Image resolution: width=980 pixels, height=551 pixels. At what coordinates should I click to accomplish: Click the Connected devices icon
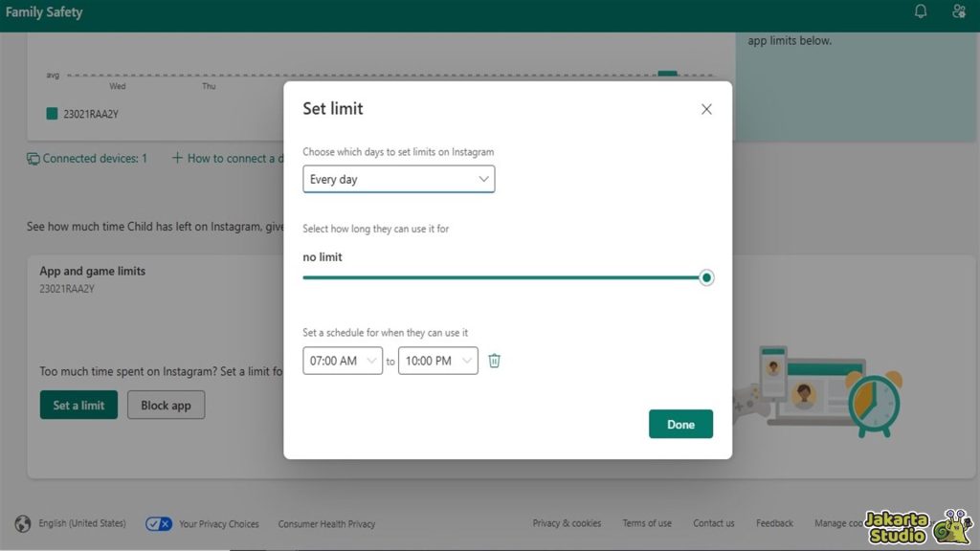point(33,159)
